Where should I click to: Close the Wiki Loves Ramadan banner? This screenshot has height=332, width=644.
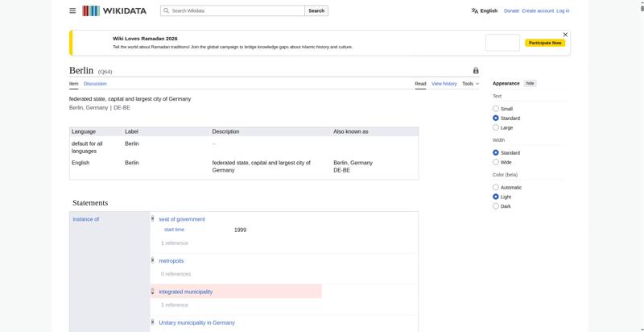(x=565, y=35)
